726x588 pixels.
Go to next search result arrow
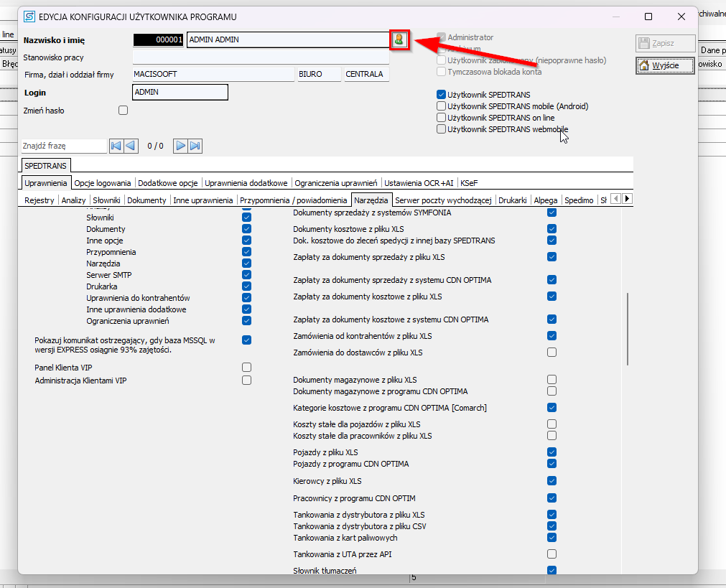[180, 146]
